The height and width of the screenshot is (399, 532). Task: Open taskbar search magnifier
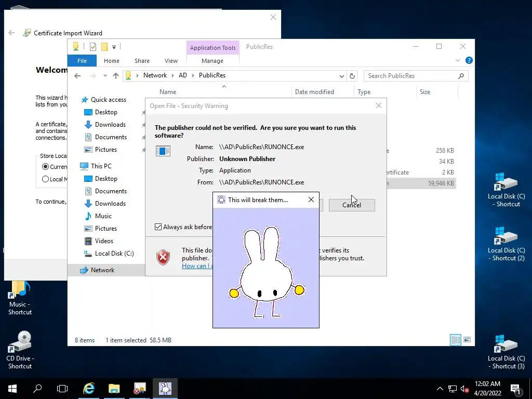pyautogui.click(x=37, y=388)
